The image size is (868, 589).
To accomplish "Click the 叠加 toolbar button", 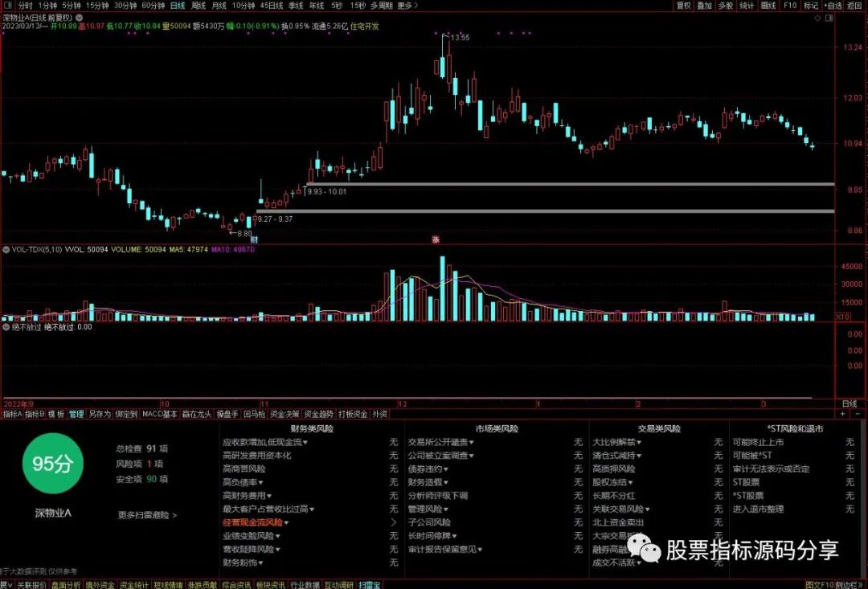I will tap(705, 6).
